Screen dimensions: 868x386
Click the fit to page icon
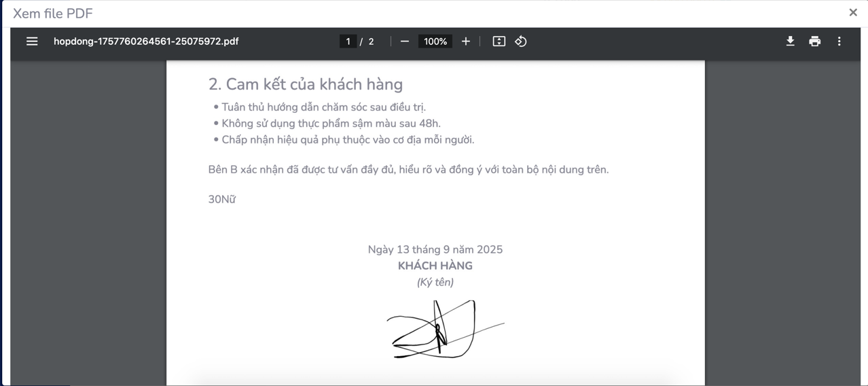click(499, 41)
